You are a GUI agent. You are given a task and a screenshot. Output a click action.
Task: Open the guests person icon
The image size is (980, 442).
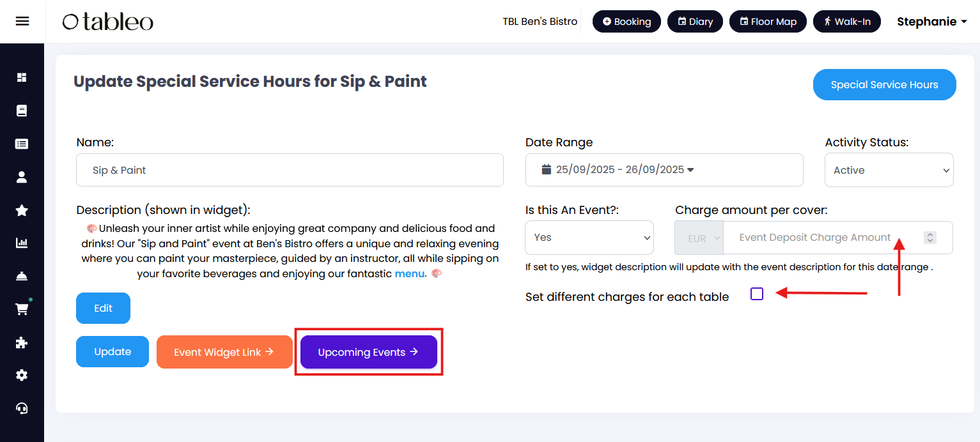click(x=22, y=177)
